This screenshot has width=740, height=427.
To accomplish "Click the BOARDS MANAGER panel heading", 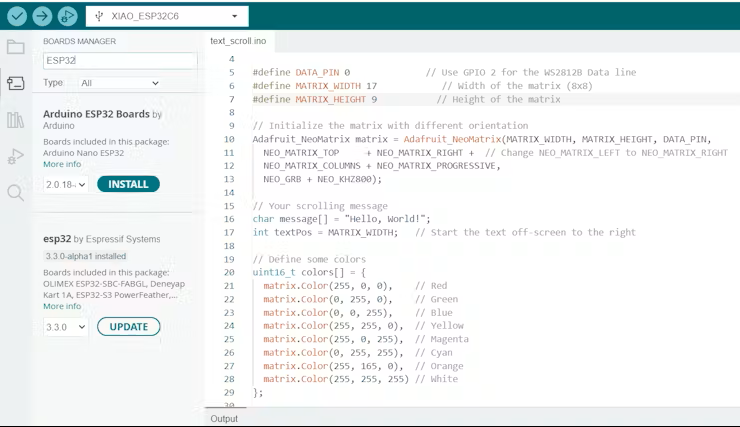I will click(x=79, y=41).
